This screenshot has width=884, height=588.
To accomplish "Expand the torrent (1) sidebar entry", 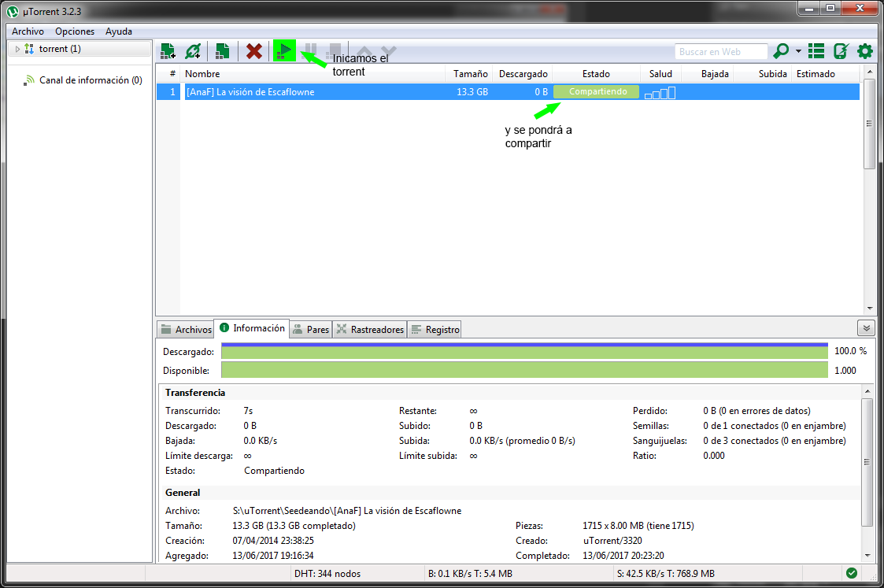I will point(16,48).
